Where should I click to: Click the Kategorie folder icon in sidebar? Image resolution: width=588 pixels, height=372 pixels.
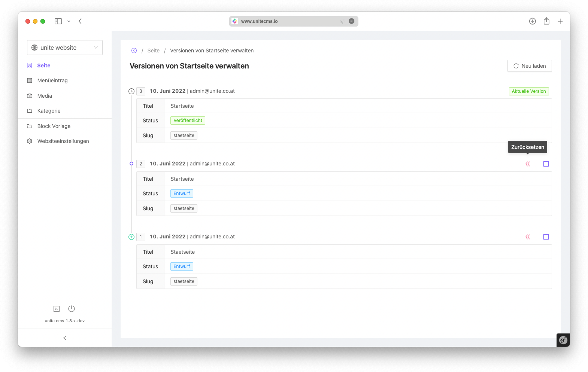[x=30, y=111]
